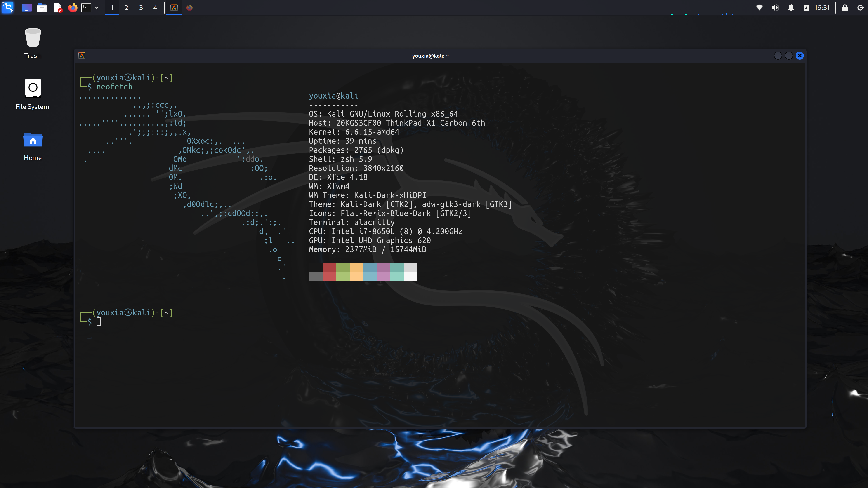Select the Alacritty window in the taskbar
The width and height of the screenshot is (868, 488).
tap(174, 7)
